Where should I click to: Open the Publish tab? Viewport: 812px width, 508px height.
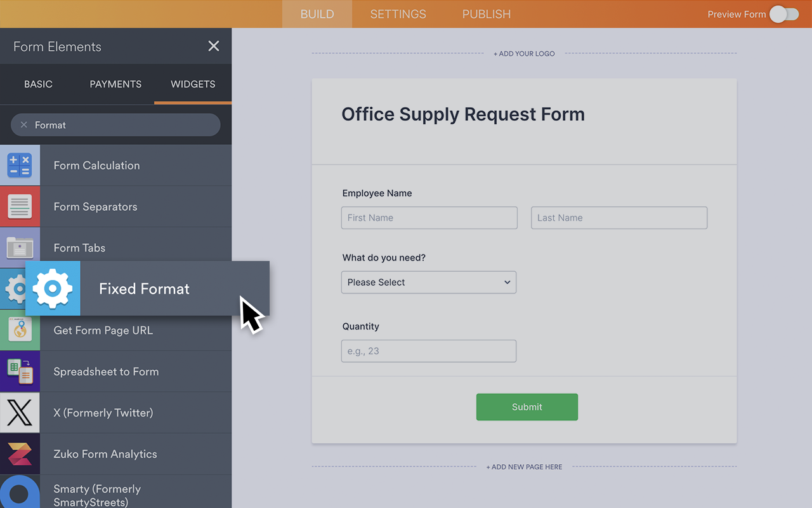(486, 14)
